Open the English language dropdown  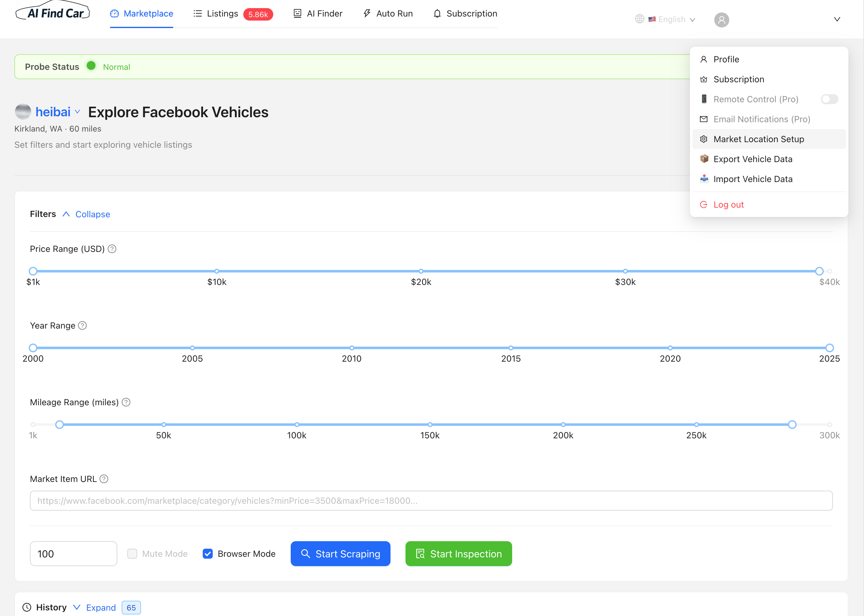pos(671,19)
